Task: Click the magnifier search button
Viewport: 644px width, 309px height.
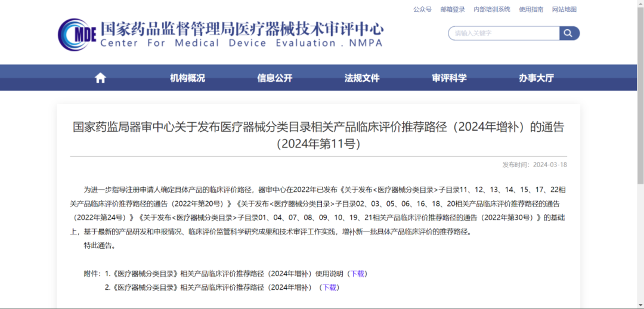Action: click(569, 33)
